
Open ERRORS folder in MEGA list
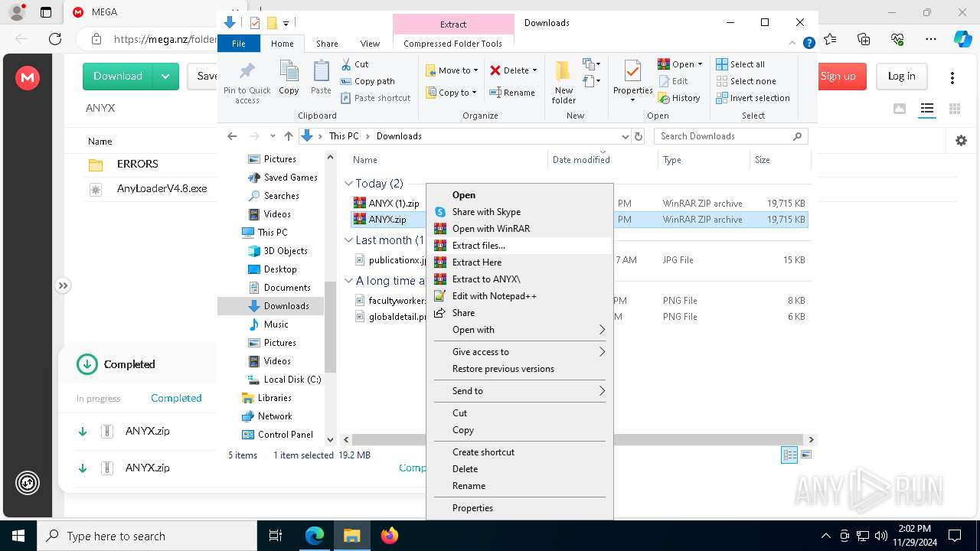click(138, 164)
